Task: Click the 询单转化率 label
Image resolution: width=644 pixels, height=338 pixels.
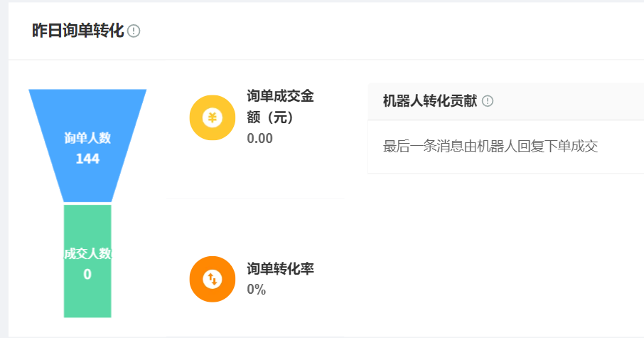Action: point(280,268)
